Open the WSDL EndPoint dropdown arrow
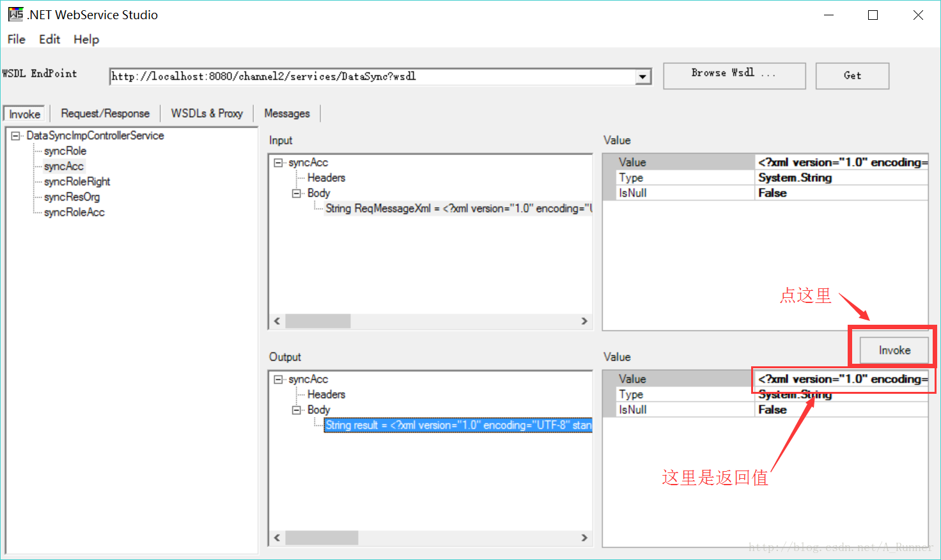Image resolution: width=941 pixels, height=560 pixels. coord(643,77)
